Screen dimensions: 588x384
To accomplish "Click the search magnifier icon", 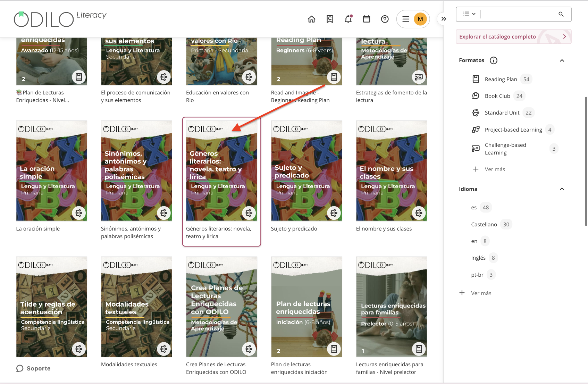I will (561, 14).
